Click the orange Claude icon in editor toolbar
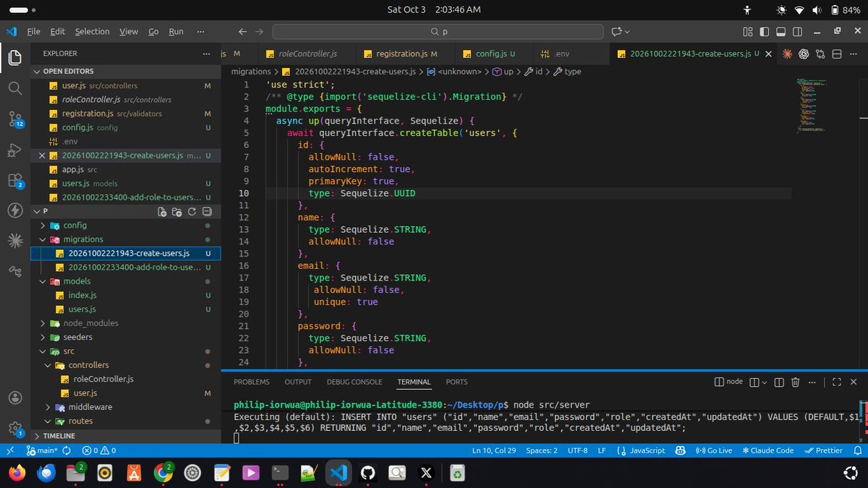This screenshot has height=488, width=868. 786,54
